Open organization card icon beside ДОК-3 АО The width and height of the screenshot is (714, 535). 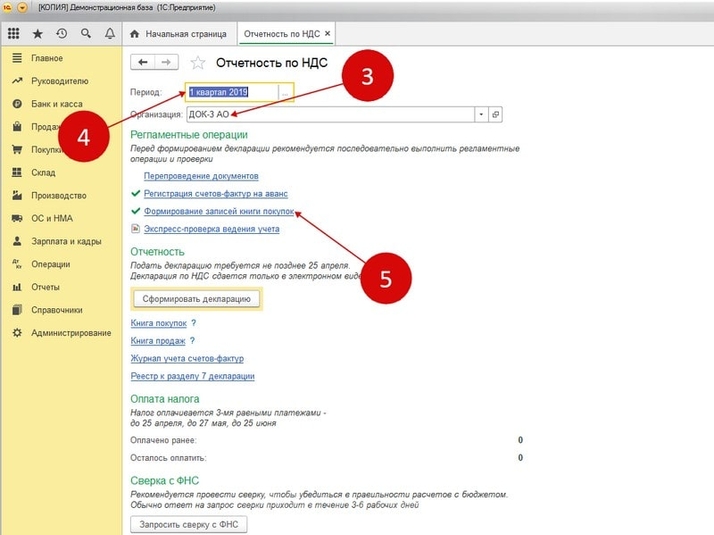point(496,115)
